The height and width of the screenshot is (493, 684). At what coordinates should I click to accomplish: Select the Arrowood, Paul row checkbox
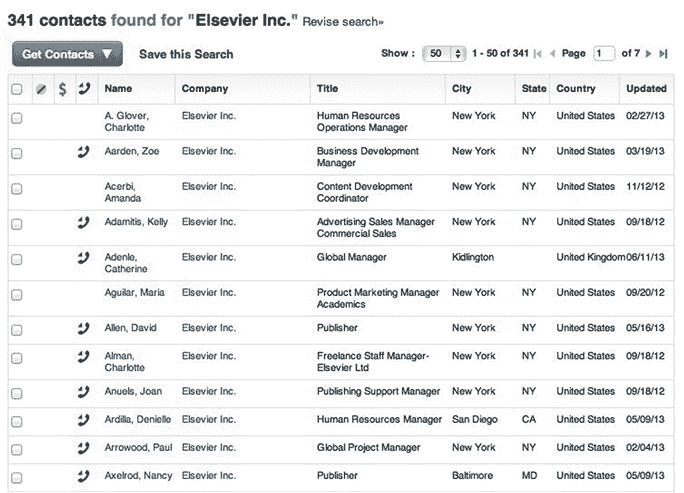[17, 450]
